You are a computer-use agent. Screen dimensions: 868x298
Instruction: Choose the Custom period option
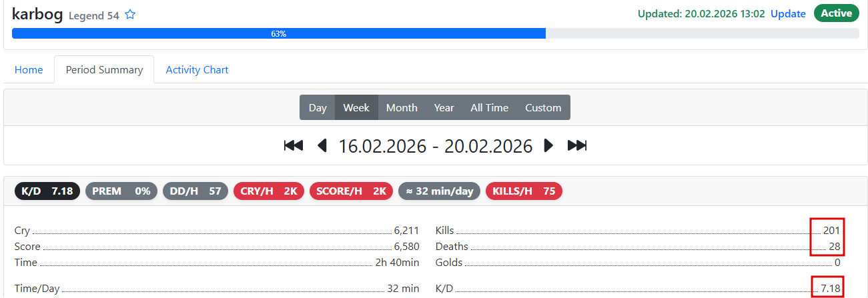click(x=543, y=107)
